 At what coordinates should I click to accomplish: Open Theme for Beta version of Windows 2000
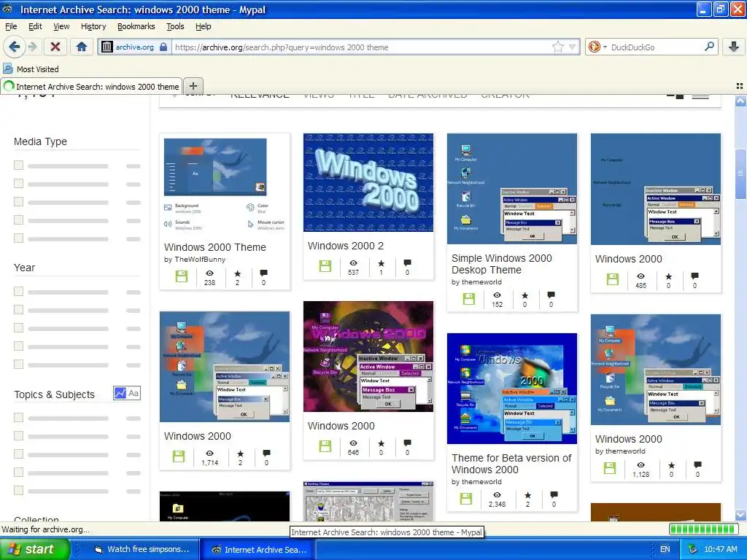(x=511, y=464)
